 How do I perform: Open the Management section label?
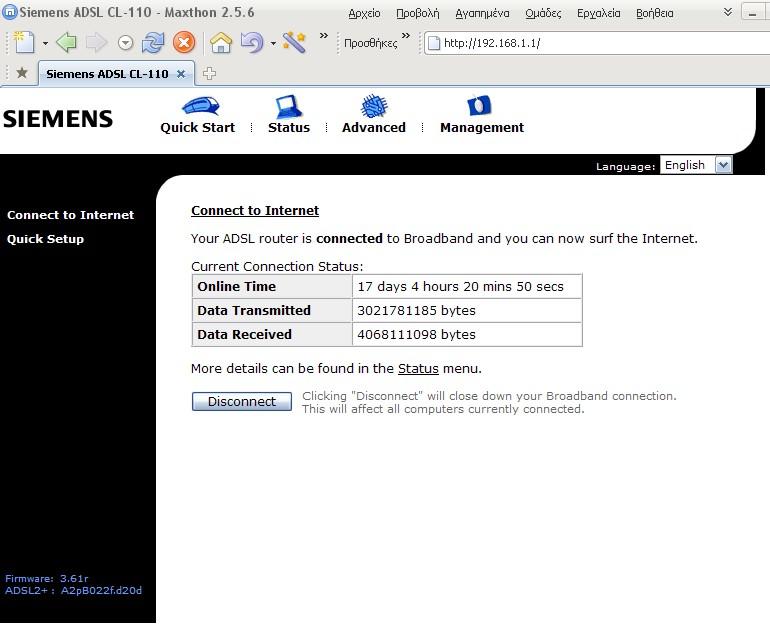[482, 127]
